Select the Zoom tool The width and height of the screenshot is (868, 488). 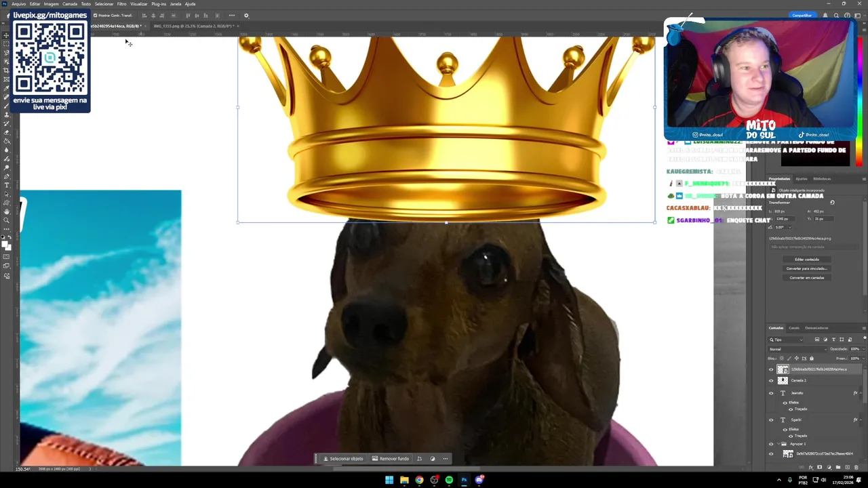7,220
